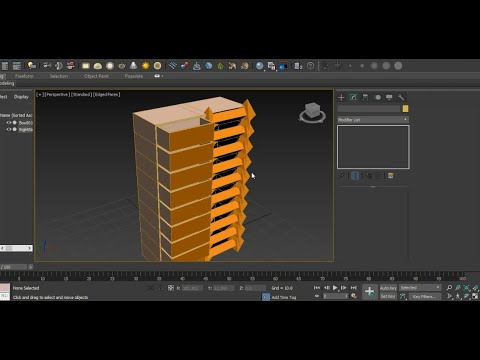Open Render Setup icon

pyautogui.click(x=271, y=66)
